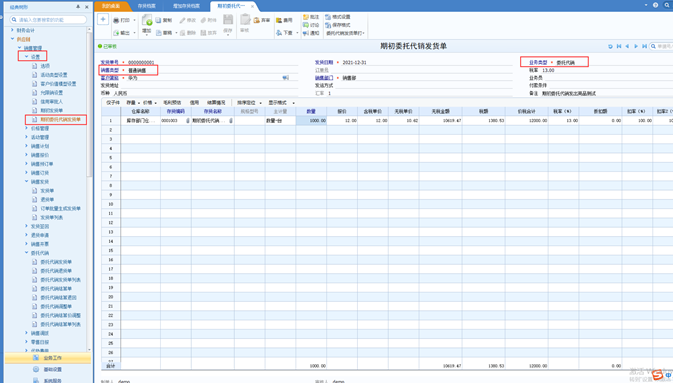Click the 批注 annotation icon
673x383 pixels.
[306, 17]
